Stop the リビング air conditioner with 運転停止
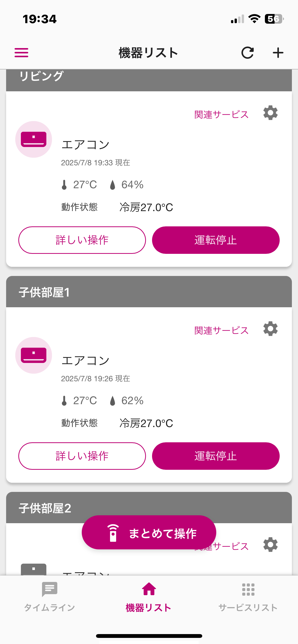Screen dimensions: 298x644 pyautogui.click(x=216, y=240)
